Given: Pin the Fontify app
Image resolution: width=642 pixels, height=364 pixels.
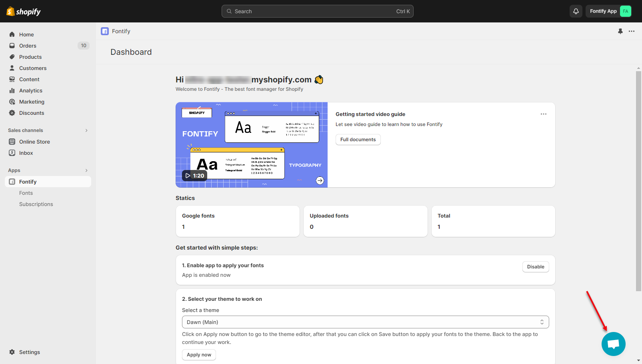Looking at the screenshot, I should point(620,31).
